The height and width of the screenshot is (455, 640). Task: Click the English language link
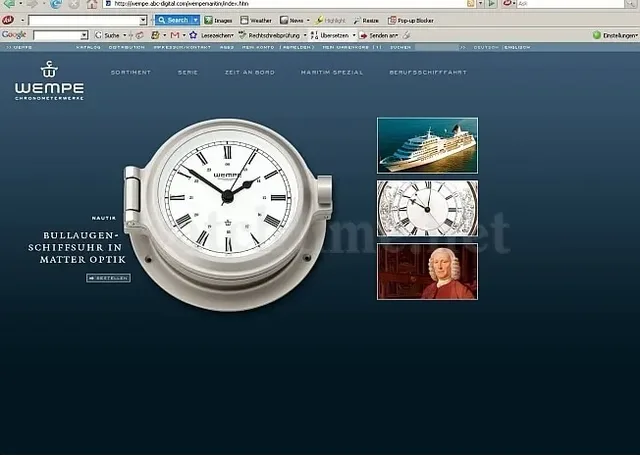click(517, 47)
